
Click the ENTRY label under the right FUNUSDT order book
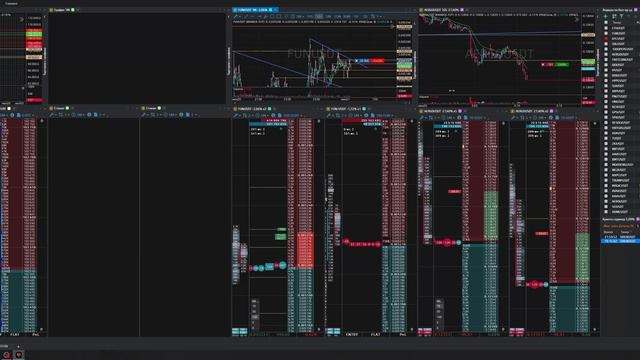click(352, 334)
